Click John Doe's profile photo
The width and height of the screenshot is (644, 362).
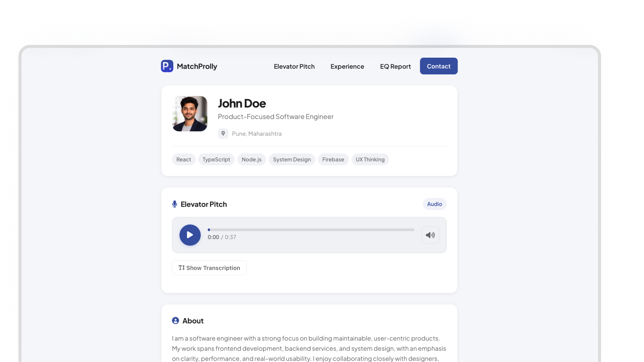[x=190, y=114]
